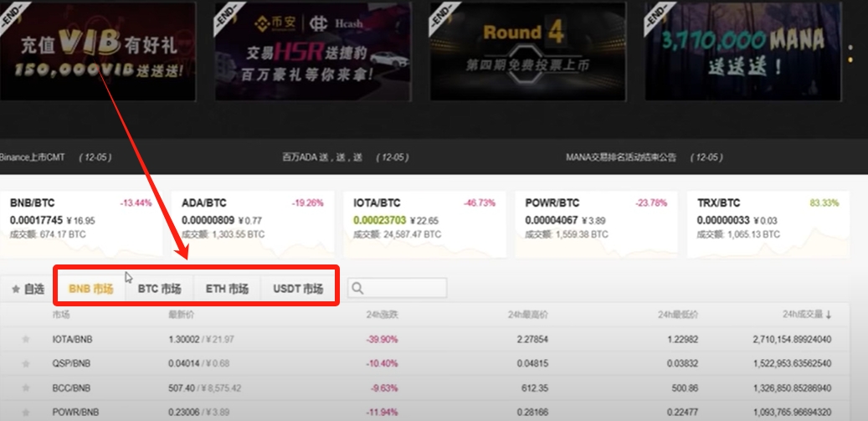Click the market search input field

397,288
